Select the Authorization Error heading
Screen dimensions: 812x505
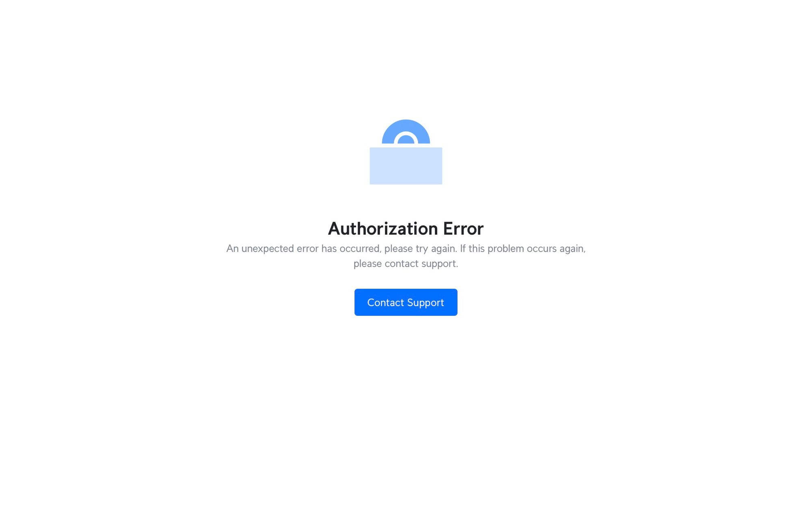tap(406, 229)
